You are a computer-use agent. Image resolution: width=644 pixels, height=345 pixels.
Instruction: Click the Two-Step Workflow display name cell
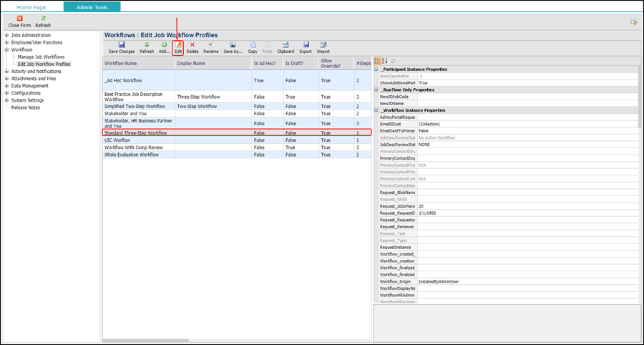(x=213, y=107)
